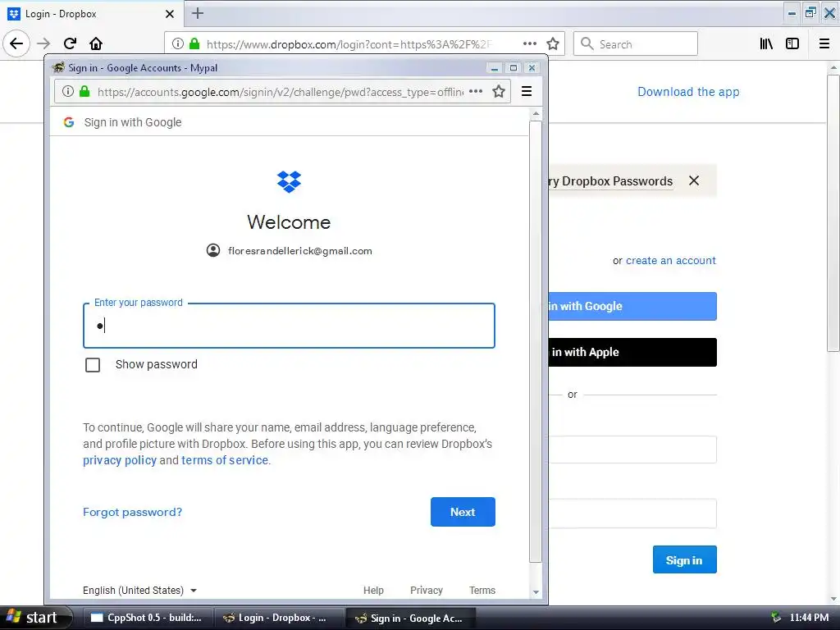
Task: Open the Library icon in main toolbar
Action: tap(766, 44)
